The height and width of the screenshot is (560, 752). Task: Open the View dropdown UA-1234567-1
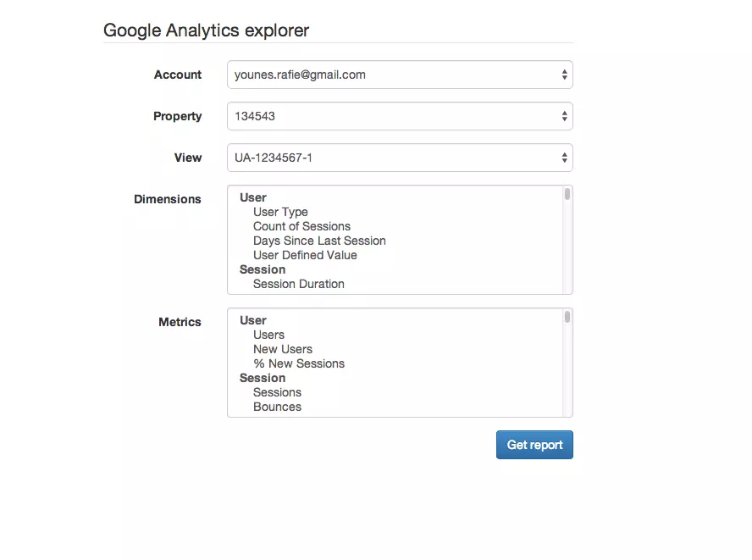(400, 158)
